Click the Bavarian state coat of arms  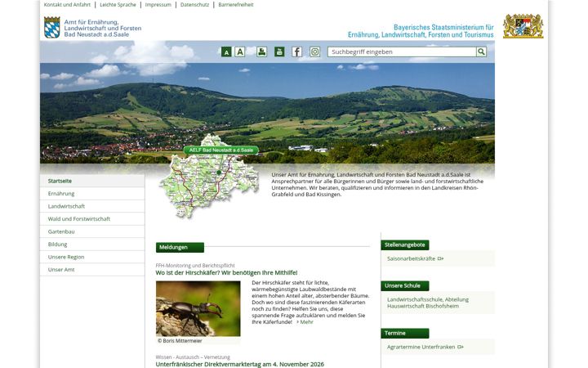tap(523, 26)
